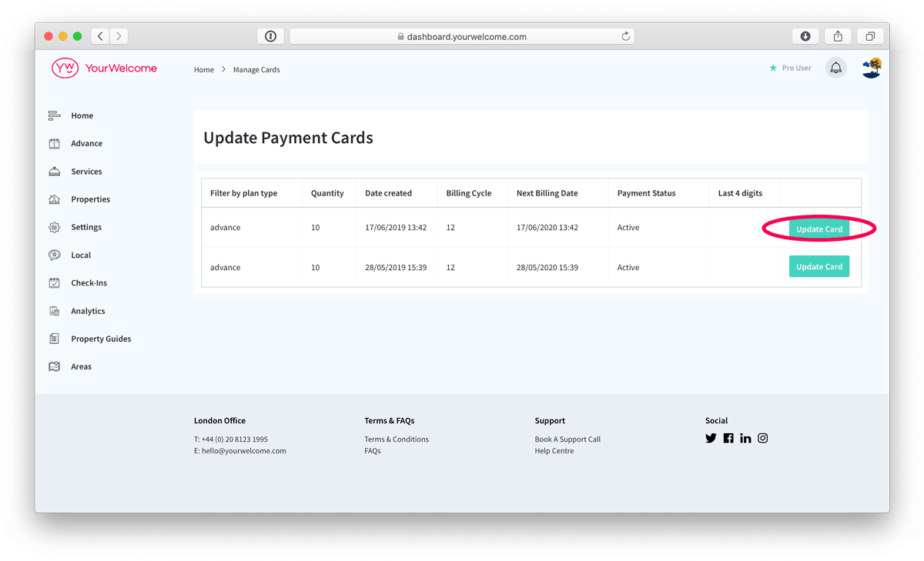
Task: Click the Payment Status column header
Action: click(x=646, y=193)
